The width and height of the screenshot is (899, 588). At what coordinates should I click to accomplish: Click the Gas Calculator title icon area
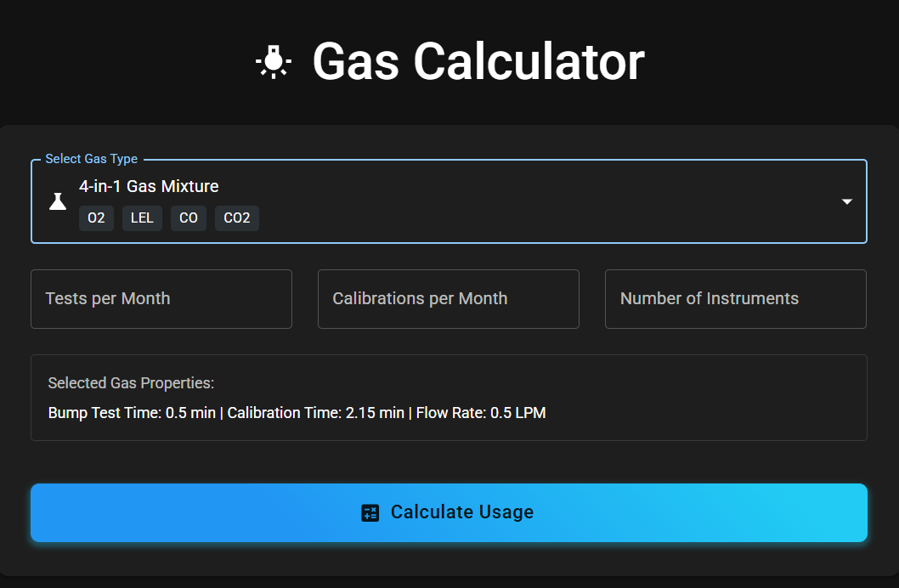click(x=274, y=61)
